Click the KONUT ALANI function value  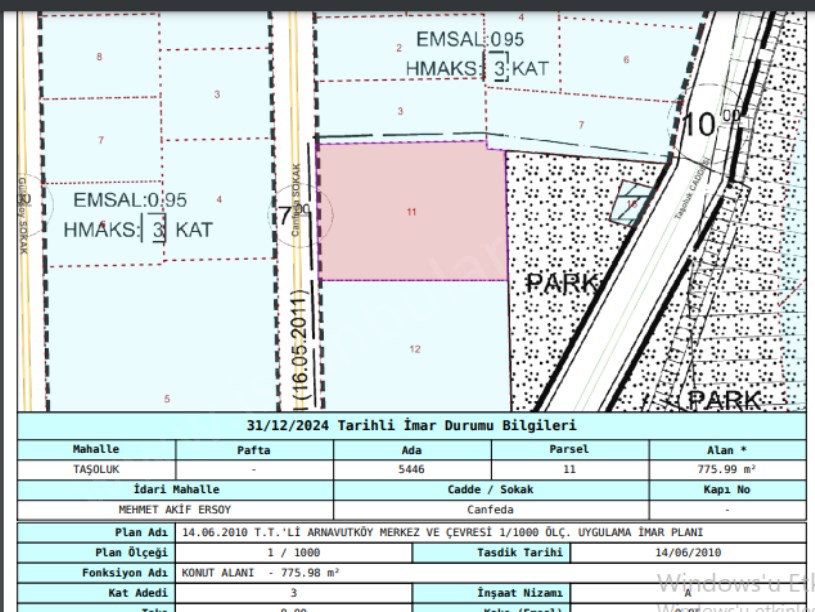coord(261,573)
